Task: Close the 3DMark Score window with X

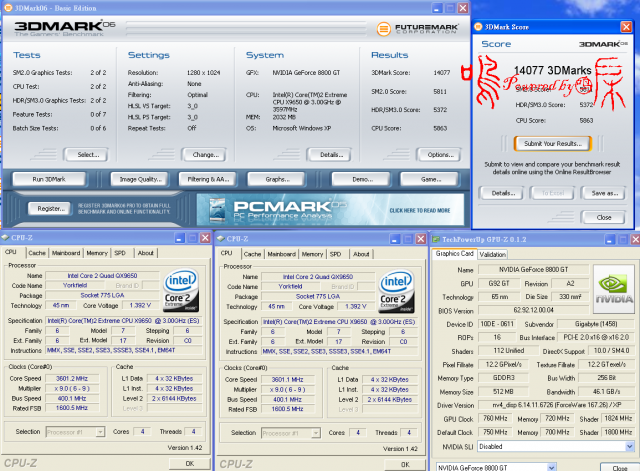Action: click(x=626, y=27)
